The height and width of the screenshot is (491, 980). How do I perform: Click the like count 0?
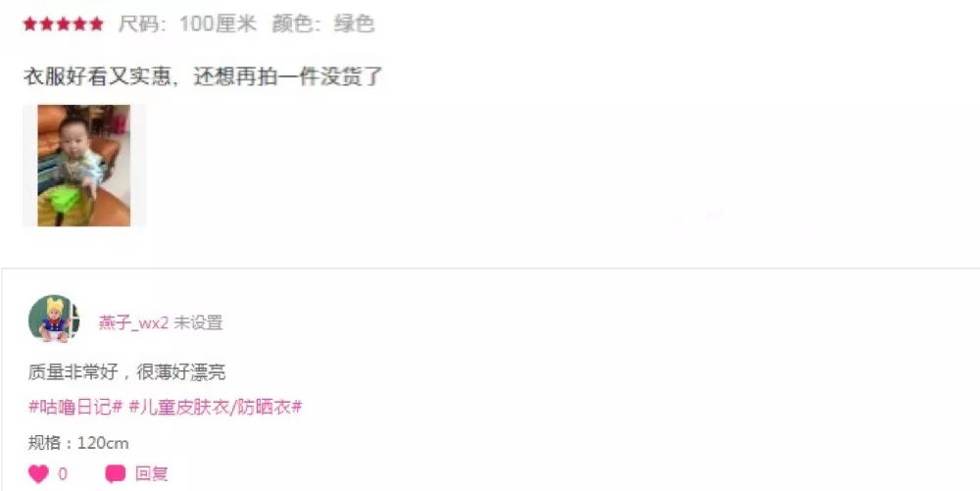63,474
